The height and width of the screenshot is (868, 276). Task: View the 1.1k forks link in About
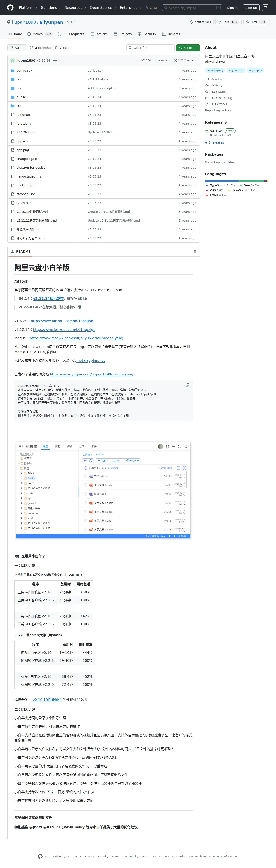coord(216,104)
